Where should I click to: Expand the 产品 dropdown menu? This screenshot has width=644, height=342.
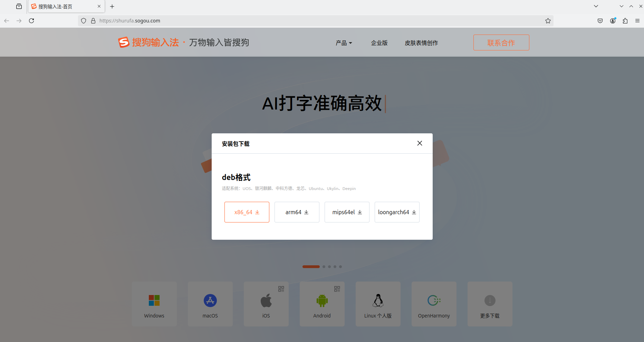pos(344,43)
